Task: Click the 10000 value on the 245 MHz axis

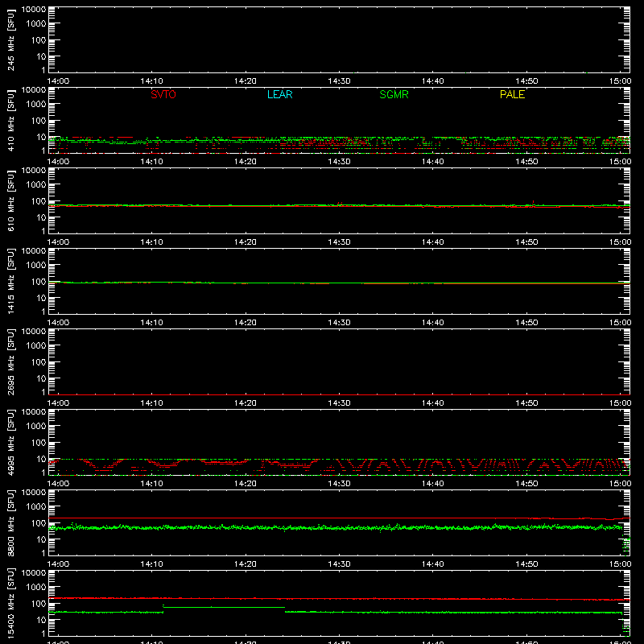Action: pyautogui.click(x=34, y=10)
